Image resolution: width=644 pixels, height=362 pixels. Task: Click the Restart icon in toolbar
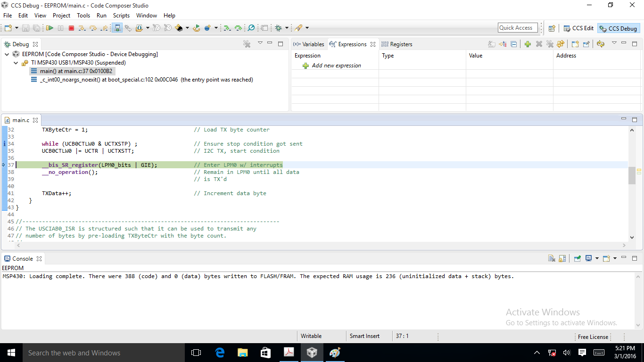pyautogui.click(x=197, y=28)
